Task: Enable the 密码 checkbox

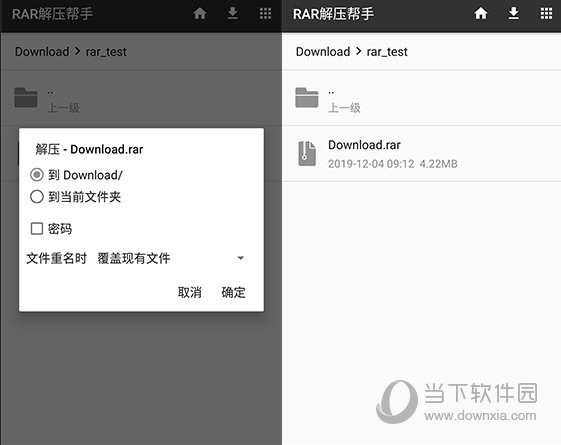Action: (x=36, y=229)
